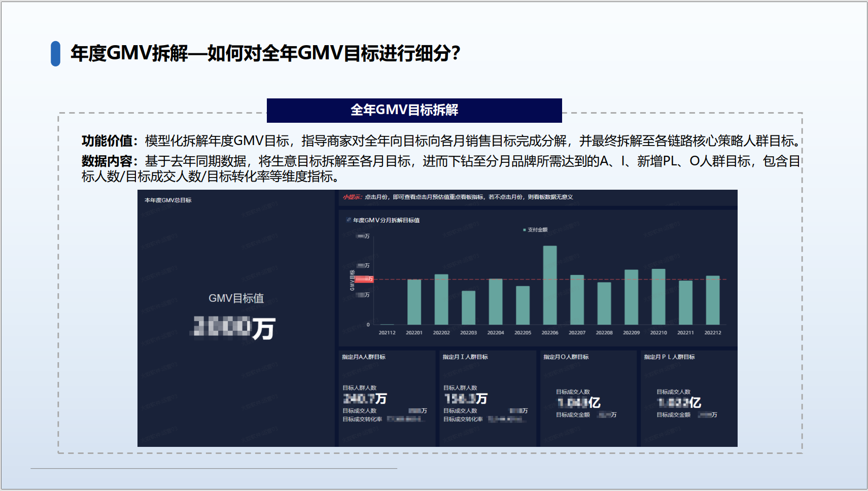
Task: Click the 202209 month label on x-axis
Action: click(x=631, y=333)
